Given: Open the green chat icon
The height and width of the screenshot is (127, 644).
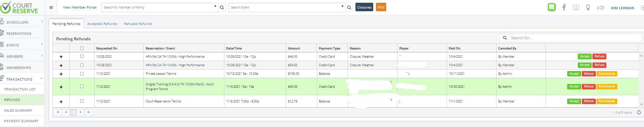Looking at the screenshot, I should click(551, 7).
